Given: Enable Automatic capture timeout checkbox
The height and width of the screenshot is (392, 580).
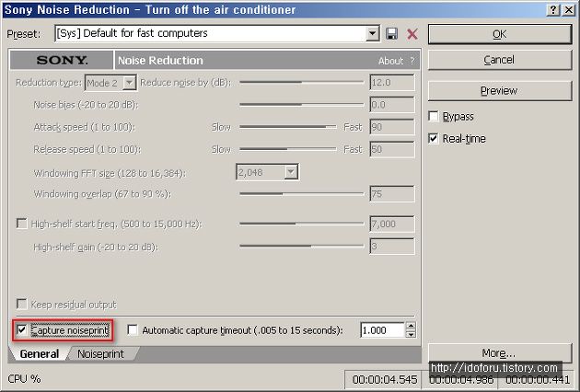Looking at the screenshot, I should (133, 329).
